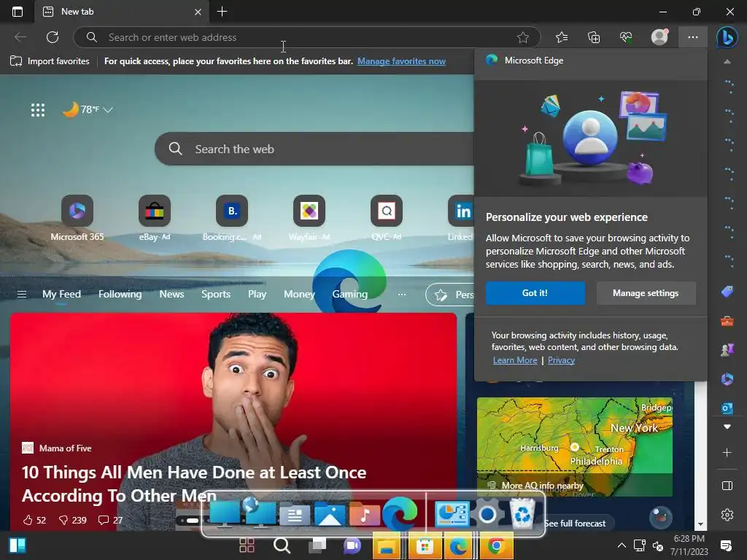Screen dimensions: 747x560
Task: Open Browser essentials heart icon
Action: tap(626, 37)
